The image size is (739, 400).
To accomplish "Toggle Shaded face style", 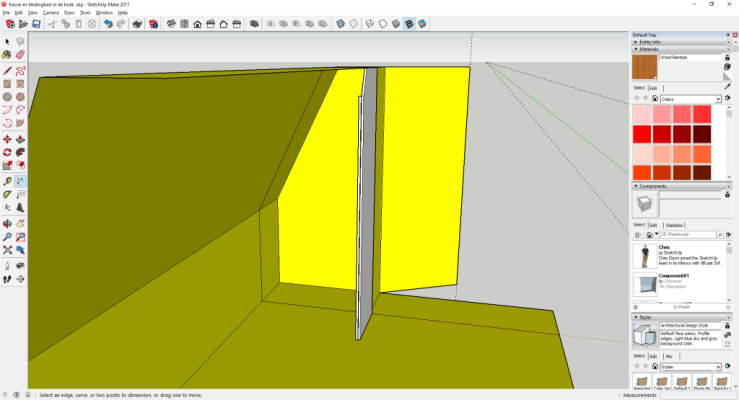I will [x=396, y=24].
